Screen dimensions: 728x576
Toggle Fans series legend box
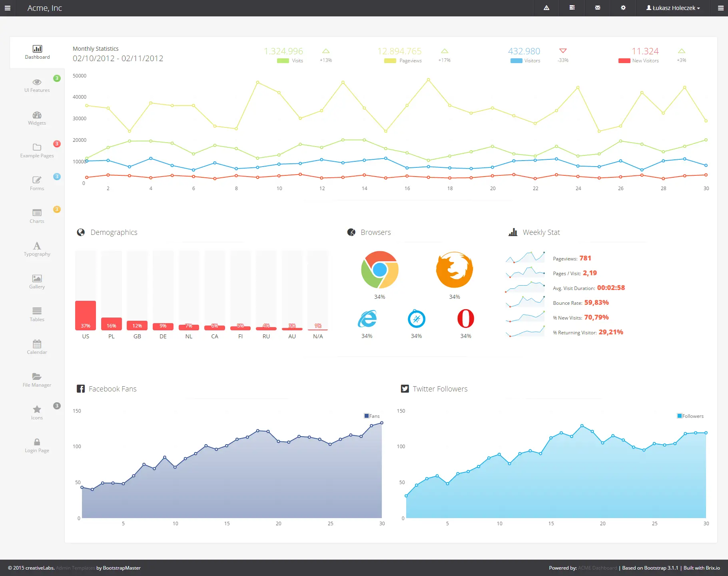366,416
